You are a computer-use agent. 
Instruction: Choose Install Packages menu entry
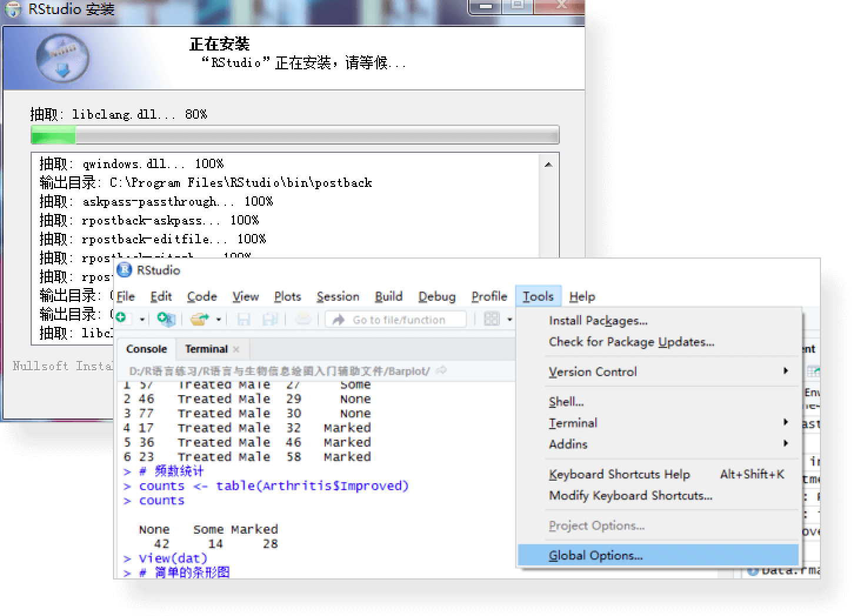click(598, 320)
